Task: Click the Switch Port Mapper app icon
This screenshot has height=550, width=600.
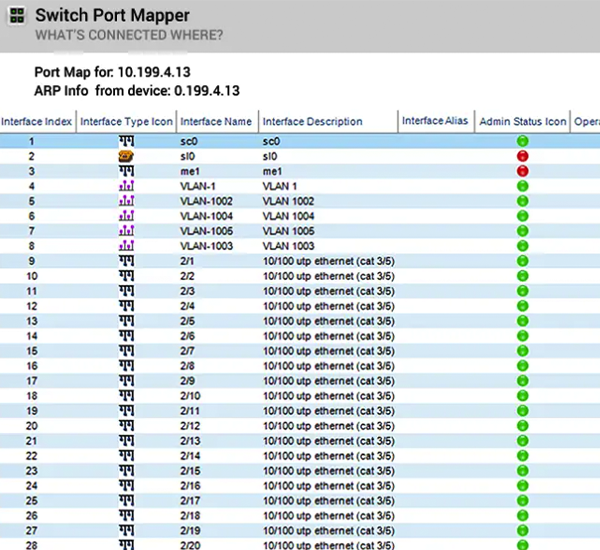Action: coord(17,16)
